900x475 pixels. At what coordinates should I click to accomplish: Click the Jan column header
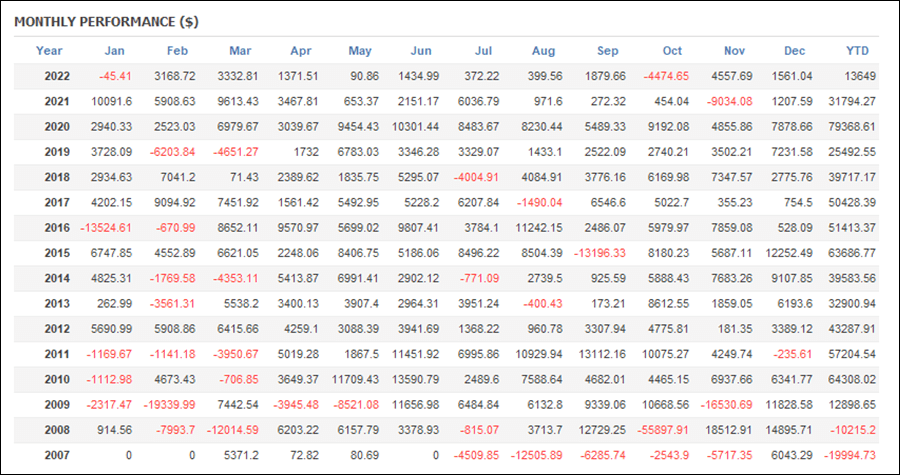[x=114, y=50]
